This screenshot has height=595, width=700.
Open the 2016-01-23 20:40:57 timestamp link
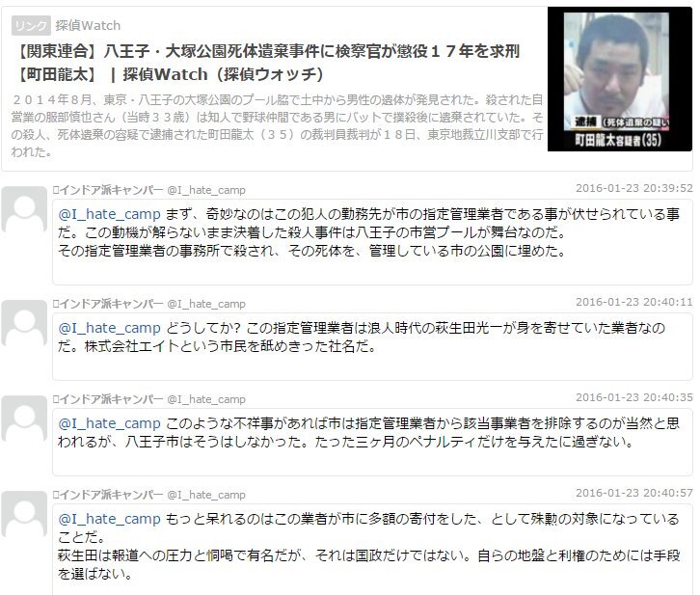pyautogui.click(x=633, y=493)
